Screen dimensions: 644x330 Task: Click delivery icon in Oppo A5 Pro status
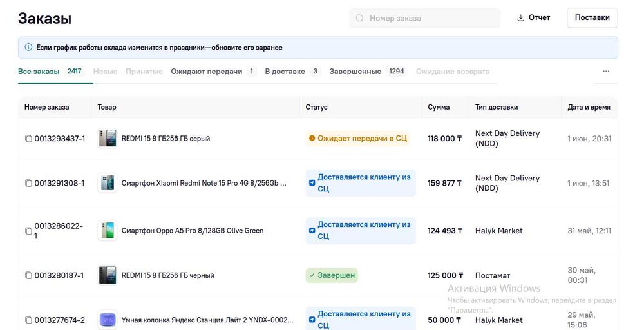tap(312, 231)
